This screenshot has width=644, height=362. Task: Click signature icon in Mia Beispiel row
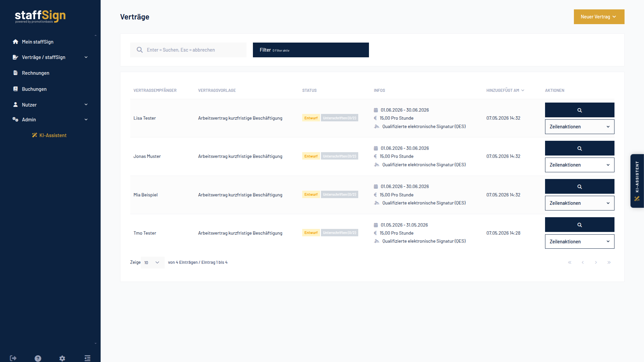[x=377, y=203]
